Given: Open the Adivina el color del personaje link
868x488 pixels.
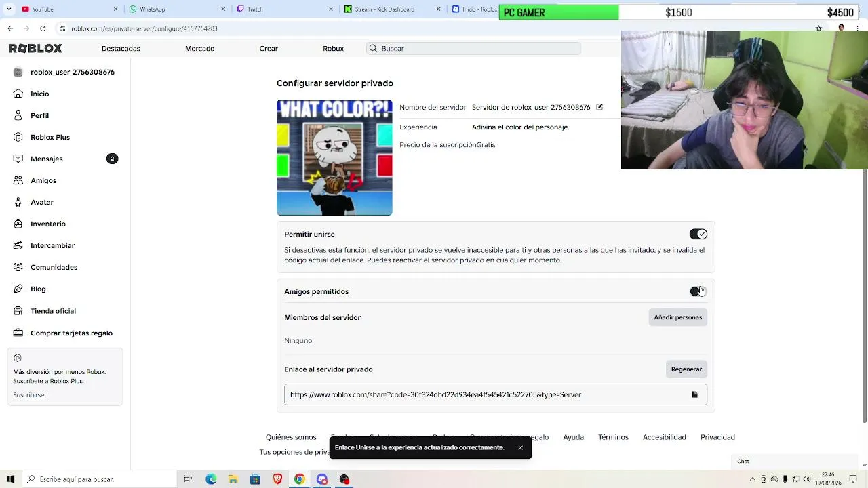Looking at the screenshot, I should (x=521, y=127).
